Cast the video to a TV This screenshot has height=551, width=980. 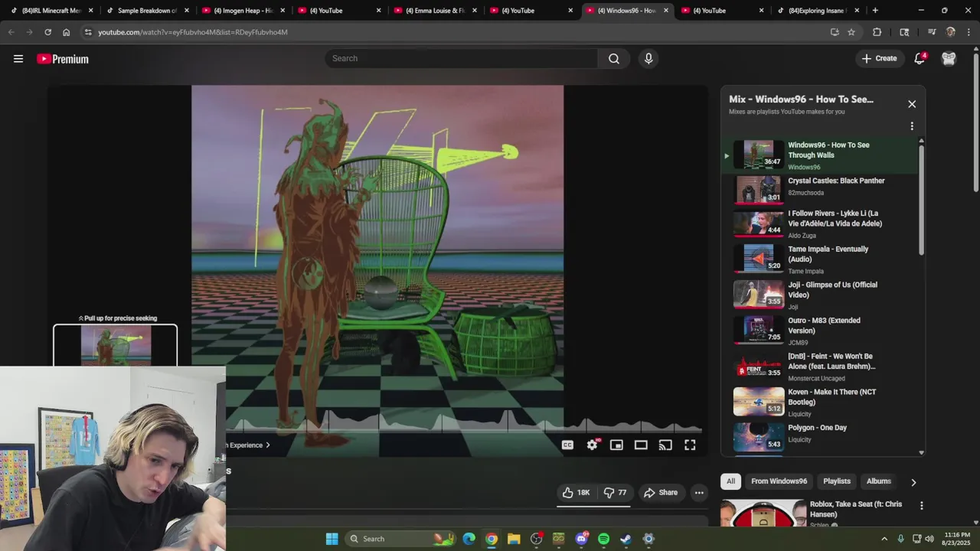665,445
